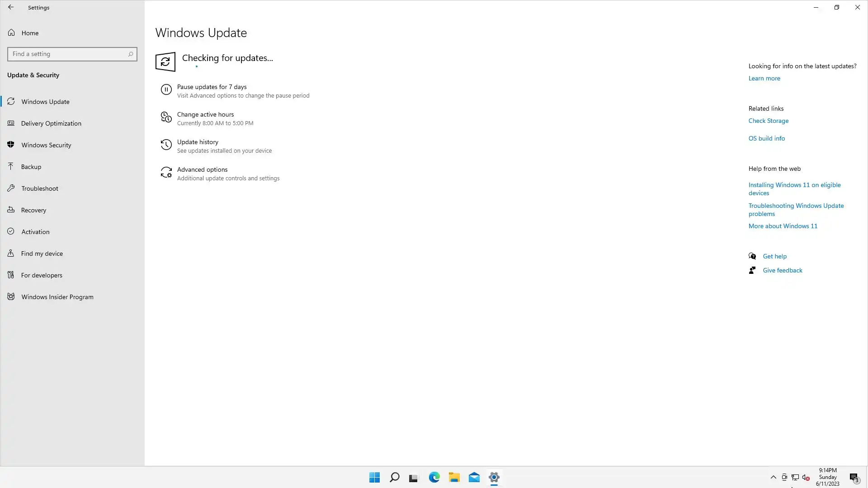The height and width of the screenshot is (488, 868).
Task: Click the Windows Security shield icon
Action: (11, 145)
